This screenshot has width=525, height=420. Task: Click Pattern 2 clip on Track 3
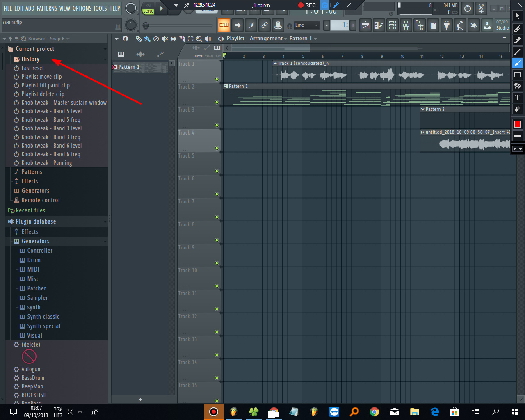(x=465, y=117)
